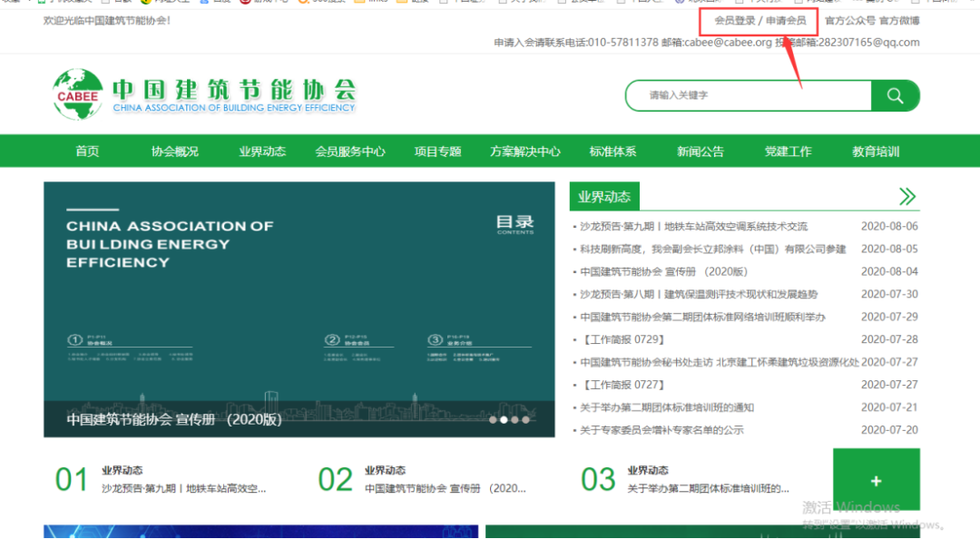Open news 中国建筑节能协会 宣传册 (2020版) dated 2020-08-04

click(x=663, y=271)
